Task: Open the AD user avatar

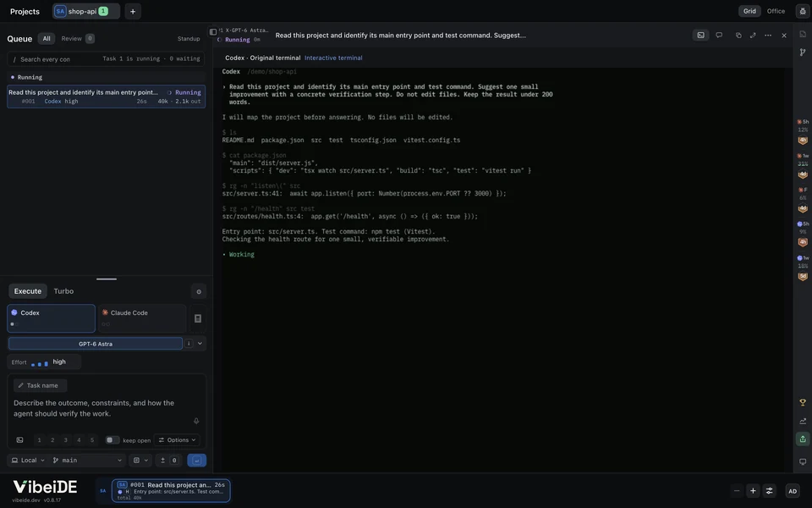Action: pyautogui.click(x=793, y=491)
